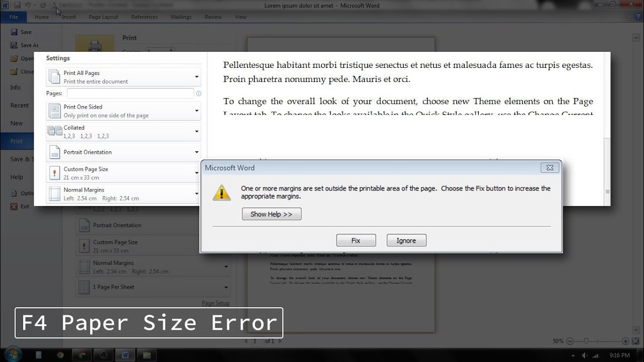
Task: Switch to the Page Layout tab
Action: pos(103,17)
